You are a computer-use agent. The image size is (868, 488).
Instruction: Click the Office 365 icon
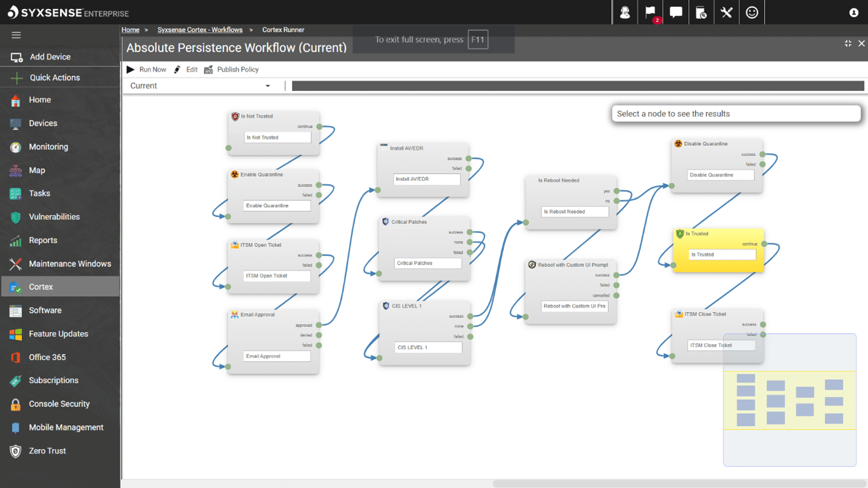[16, 358]
